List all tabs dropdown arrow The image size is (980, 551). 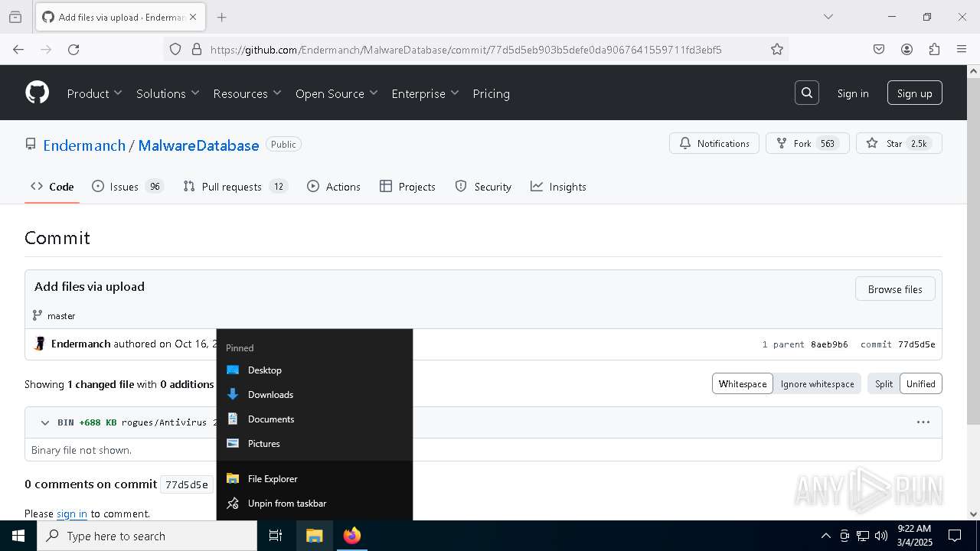coord(828,17)
